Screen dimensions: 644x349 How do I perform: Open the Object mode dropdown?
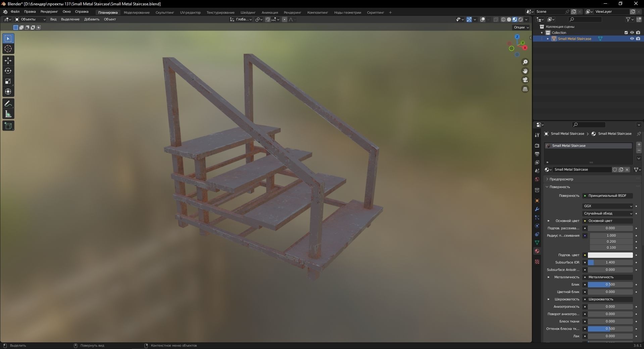30,19
